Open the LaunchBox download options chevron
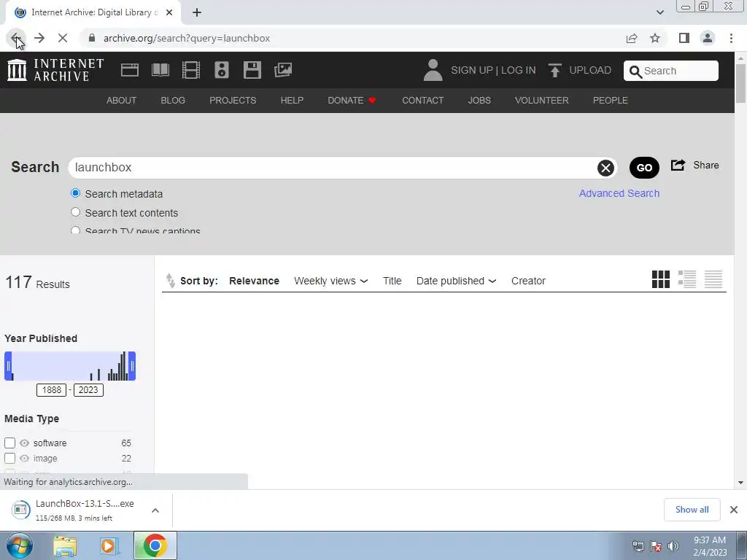 click(x=155, y=510)
